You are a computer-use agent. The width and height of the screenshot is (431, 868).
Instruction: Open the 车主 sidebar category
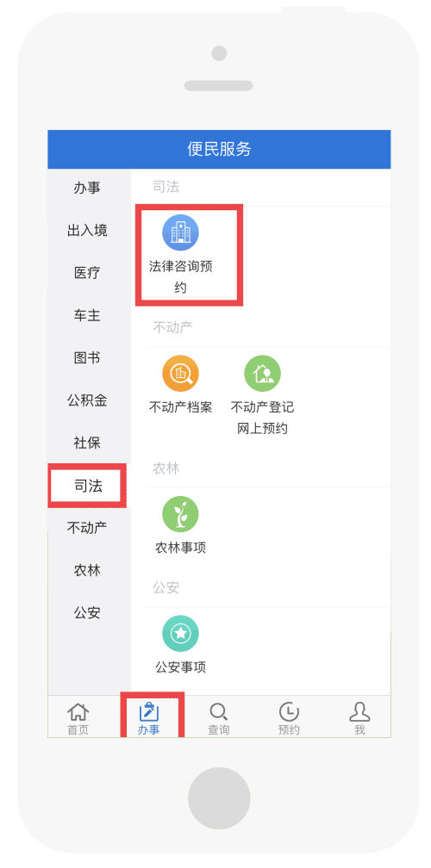[x=88, y=315]
